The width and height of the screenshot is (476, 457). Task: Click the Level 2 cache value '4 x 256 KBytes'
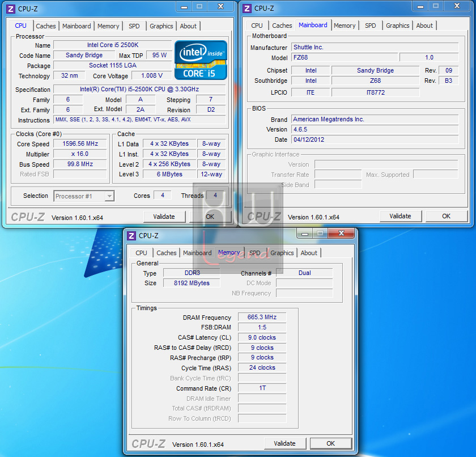point(169,164)
